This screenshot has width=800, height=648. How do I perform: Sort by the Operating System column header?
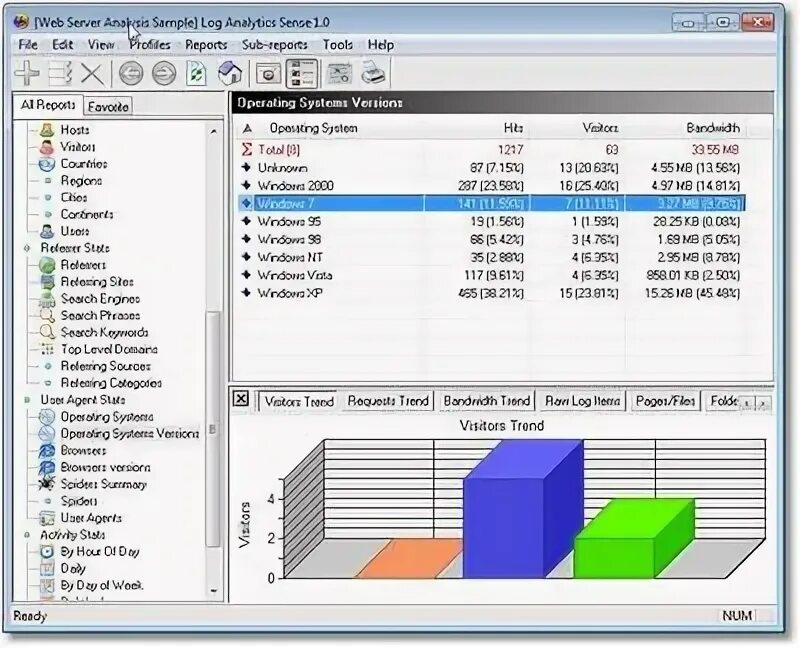tap(313, 128)
